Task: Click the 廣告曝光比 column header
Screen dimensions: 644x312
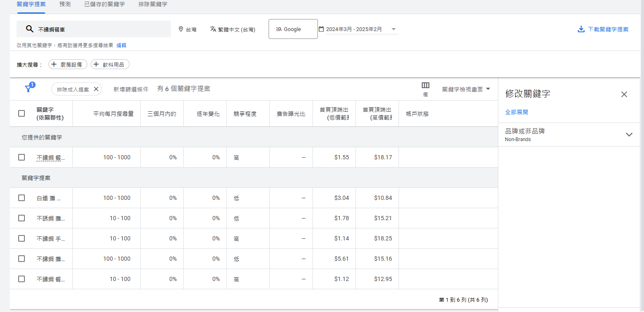Action: tap(291, 113)
